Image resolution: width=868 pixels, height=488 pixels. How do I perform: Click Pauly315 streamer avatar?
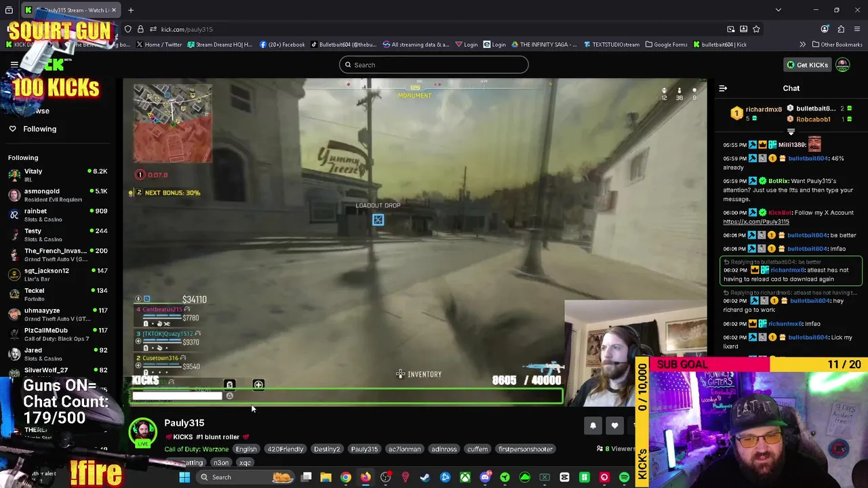(x=142, y=432)
